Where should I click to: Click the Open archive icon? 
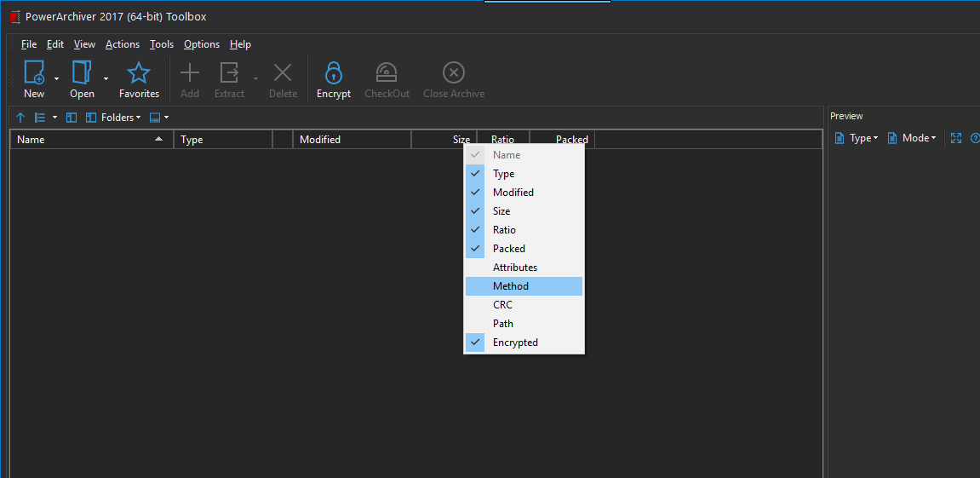(x=82, y=72)
